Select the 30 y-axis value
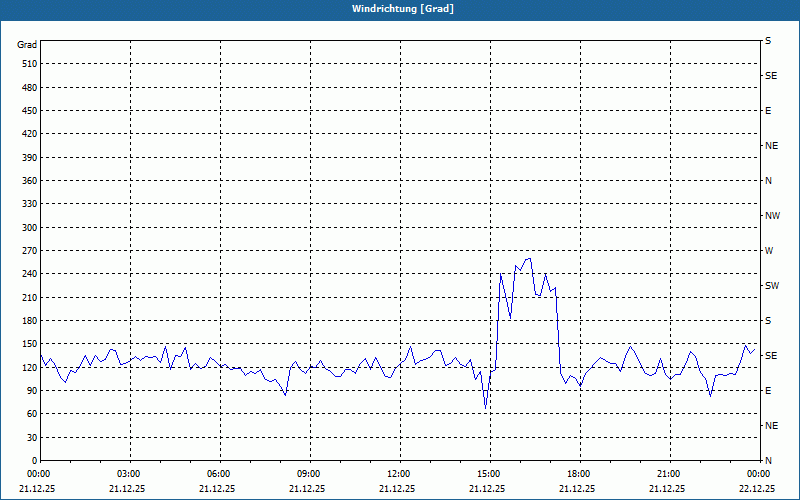This screenshot has width=800, height=500. pyautogui.click(x=32, y=437)
